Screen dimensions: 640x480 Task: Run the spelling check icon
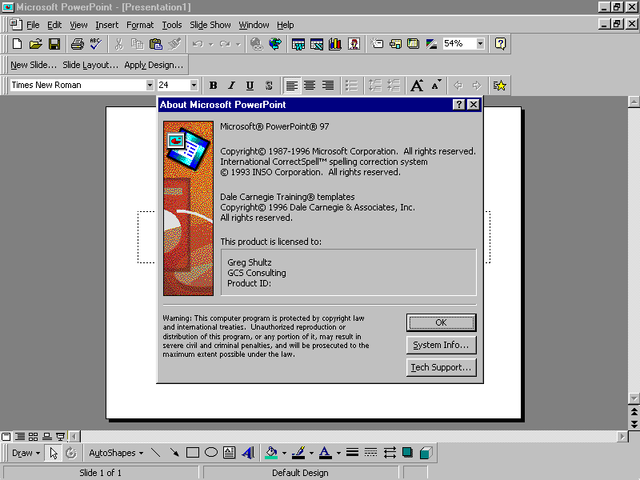coord(96,44)
